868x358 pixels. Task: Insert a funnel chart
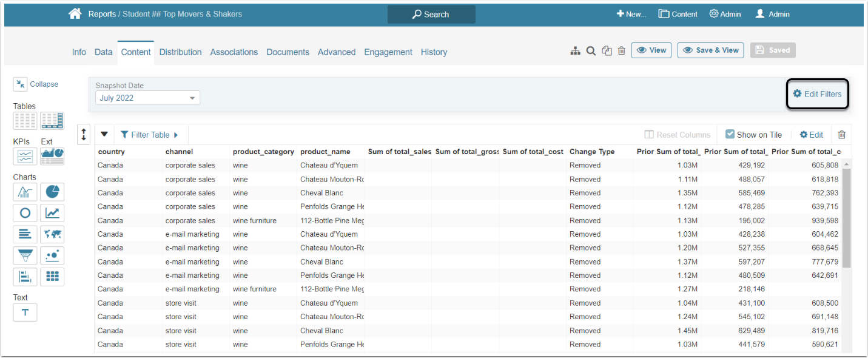click(x=25, y=256)
